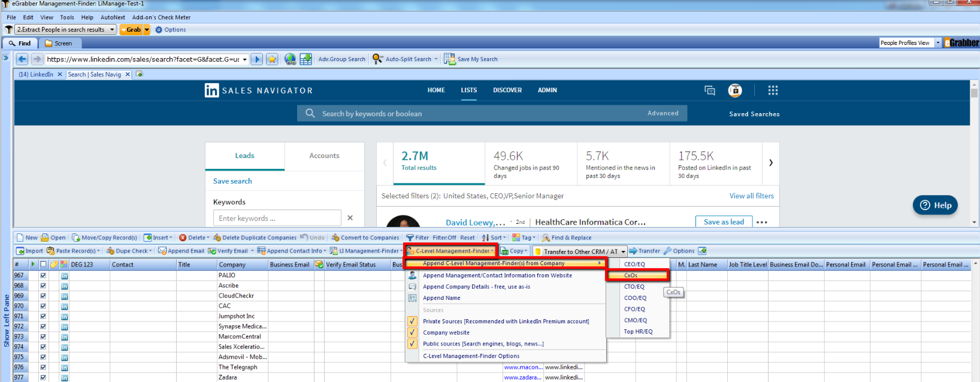The height and width of the screenshot is (382, 980).
Task: Open the Sales Navigator apps grid icon
Action: pyautogui.click(x=773, y=90)
